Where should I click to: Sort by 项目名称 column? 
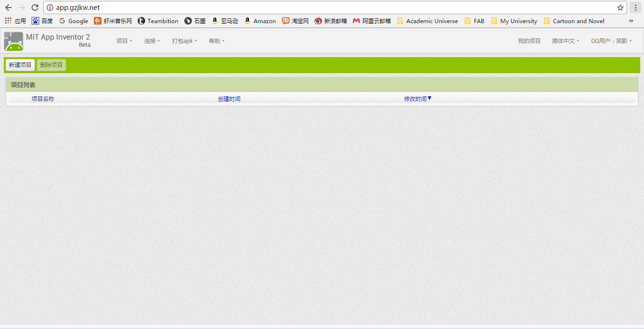[43, 99]
